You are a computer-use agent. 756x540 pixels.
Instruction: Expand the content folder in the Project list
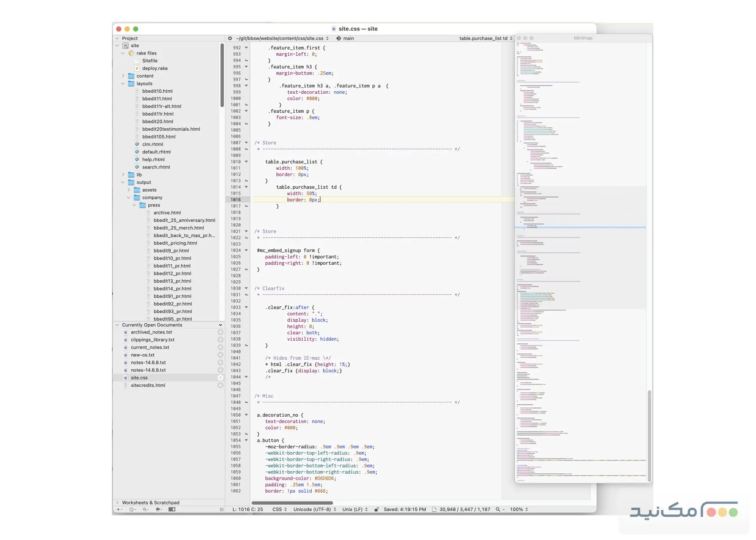(123, 76)
